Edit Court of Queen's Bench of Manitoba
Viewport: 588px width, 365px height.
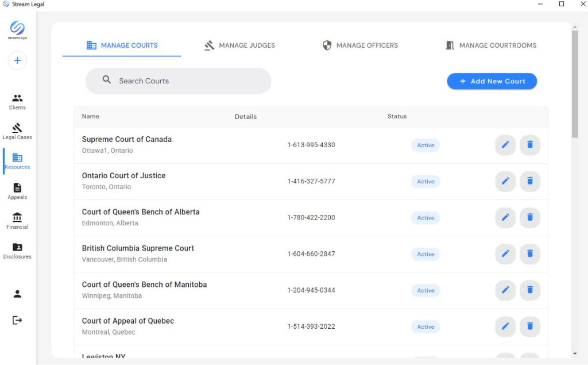tap(505, 290)
